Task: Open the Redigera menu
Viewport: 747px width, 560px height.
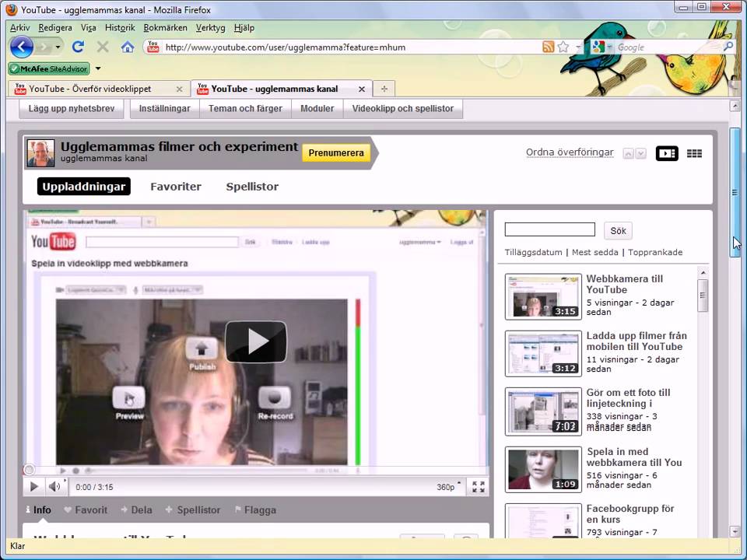Action: 55,28
